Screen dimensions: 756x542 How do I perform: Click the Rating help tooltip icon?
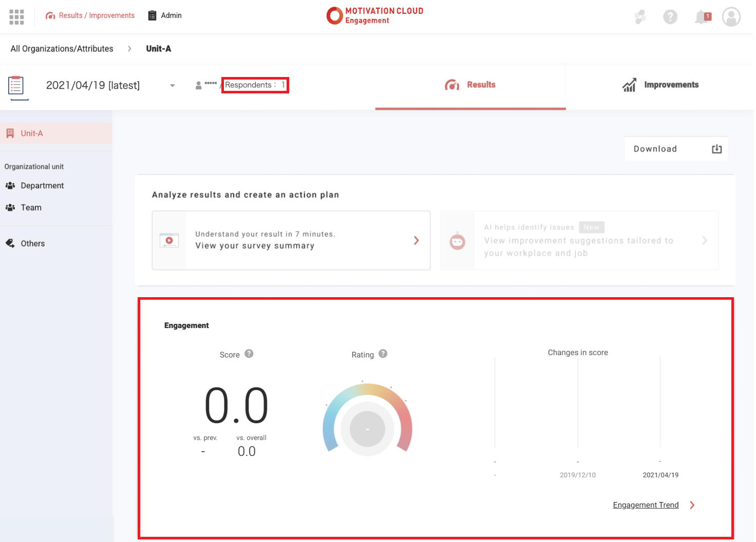click(x=383, y=354)
